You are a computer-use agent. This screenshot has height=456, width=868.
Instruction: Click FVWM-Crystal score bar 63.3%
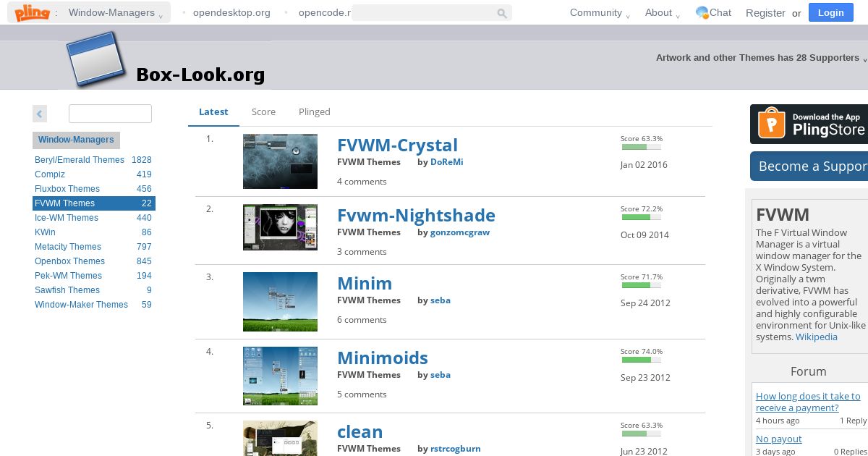coord(641,147)
